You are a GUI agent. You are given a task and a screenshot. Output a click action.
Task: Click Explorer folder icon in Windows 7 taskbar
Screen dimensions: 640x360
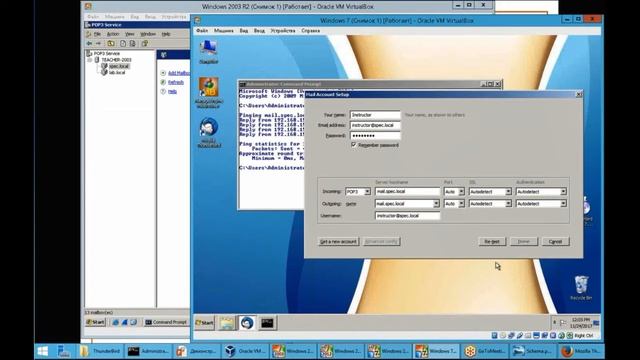coord(227,323)
